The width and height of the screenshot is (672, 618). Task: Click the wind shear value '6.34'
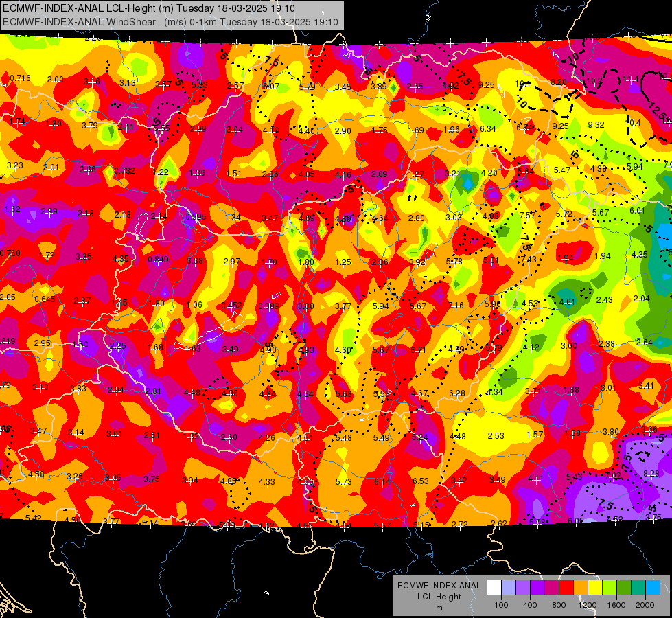click(x=488, y=128)
